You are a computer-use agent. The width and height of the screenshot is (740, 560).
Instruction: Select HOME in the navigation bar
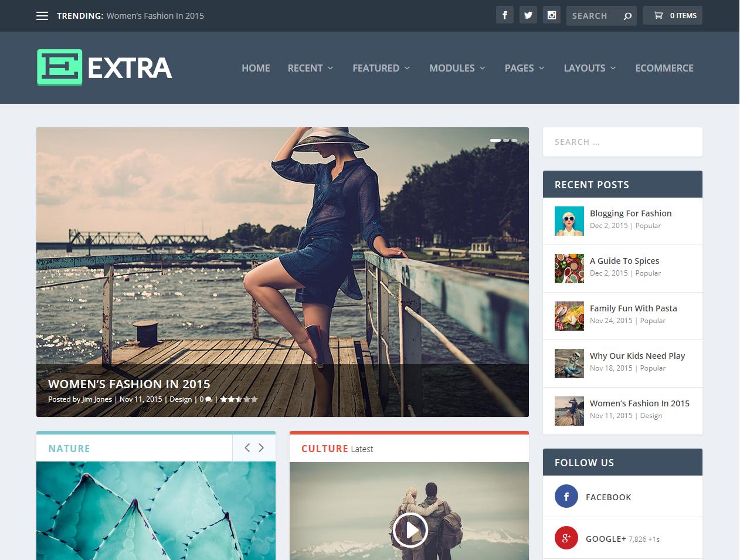pos(256,68)
